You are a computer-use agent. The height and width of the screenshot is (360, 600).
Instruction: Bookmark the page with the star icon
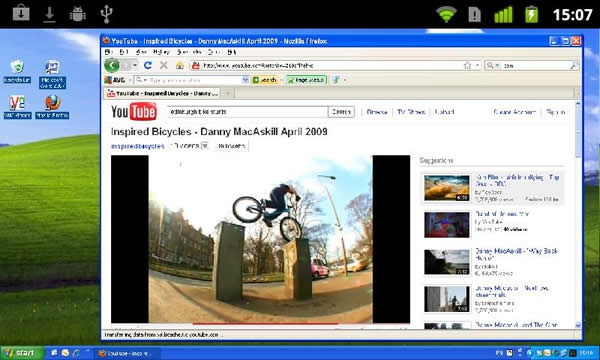tap(467, 66)
